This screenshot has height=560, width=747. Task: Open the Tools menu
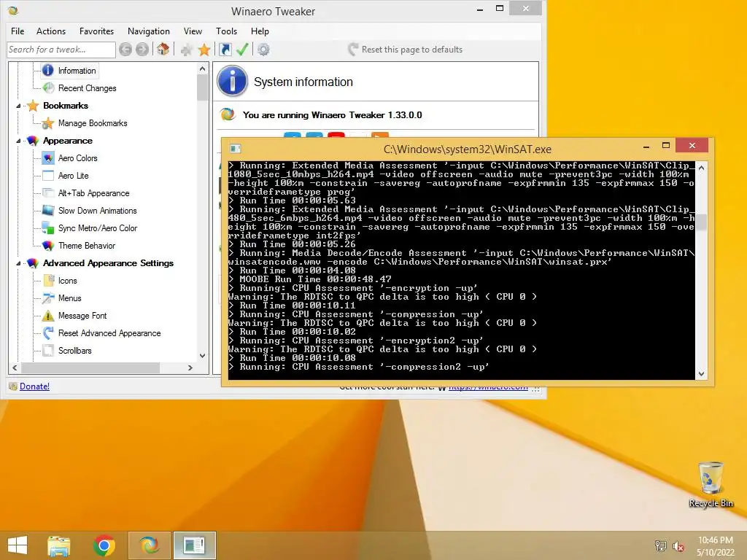(226, 31)
